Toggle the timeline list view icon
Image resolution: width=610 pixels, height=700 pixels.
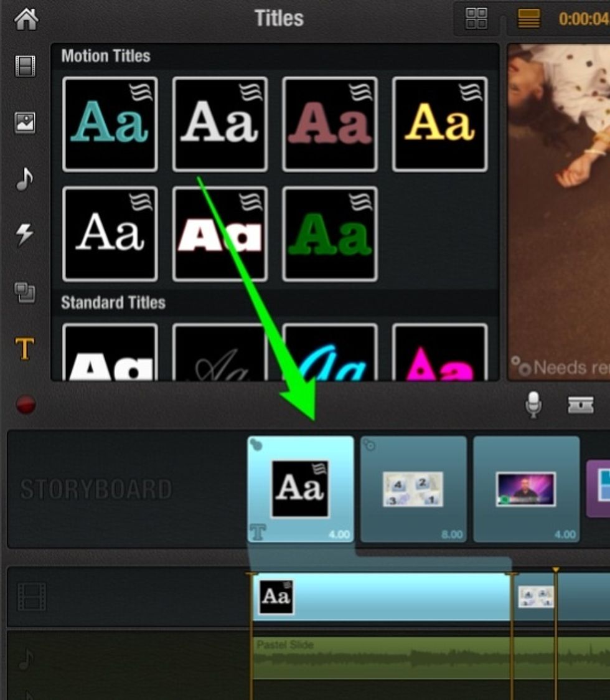point(528,19)
